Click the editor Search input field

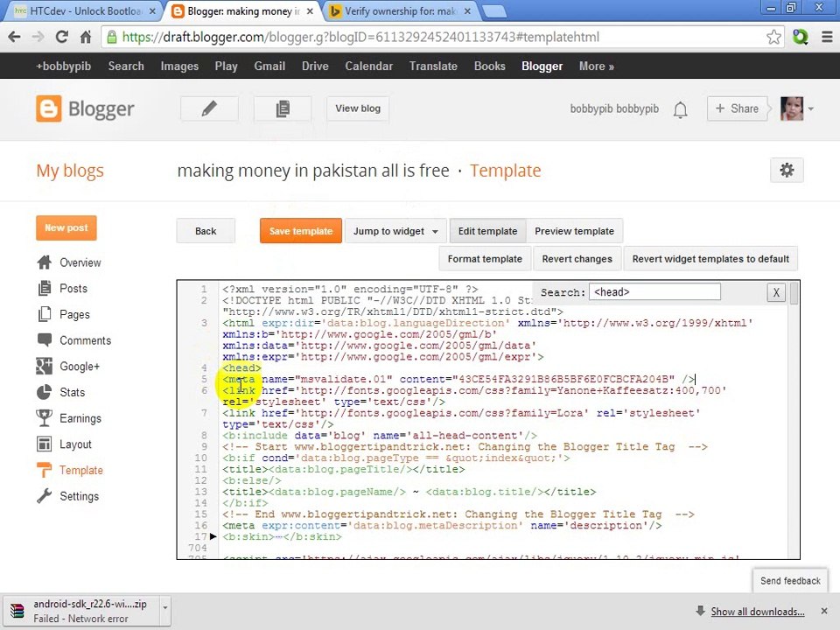click(654, 292)
